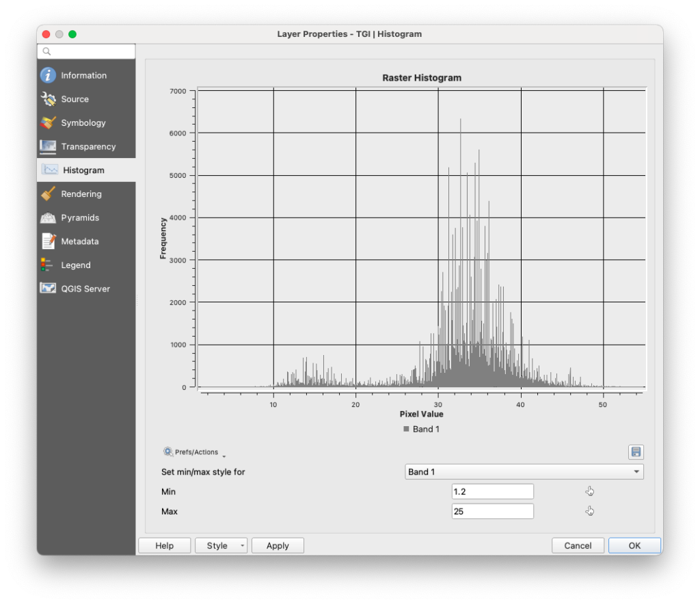
Task: Click the Cancel button
Action: tap(578, 546)
